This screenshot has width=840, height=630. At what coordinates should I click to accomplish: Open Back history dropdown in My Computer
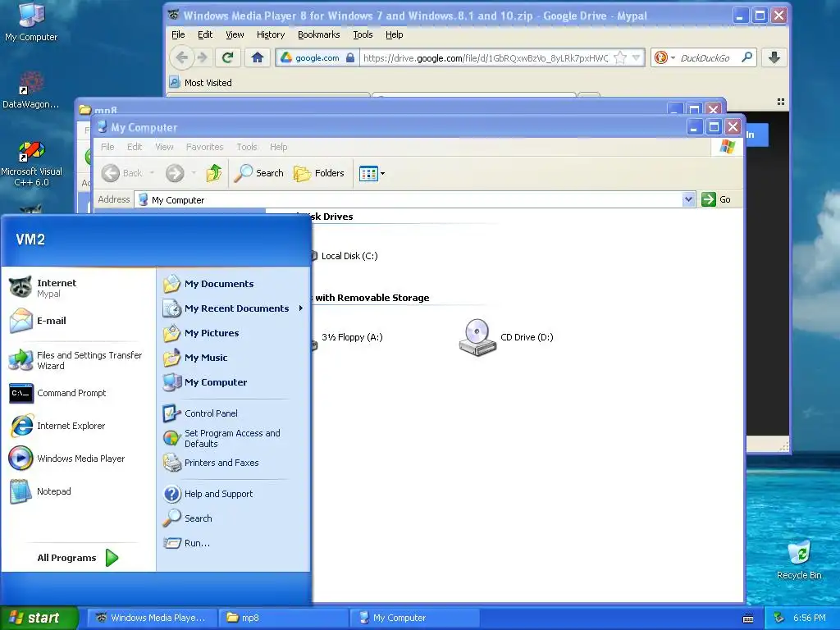point(152,173)
